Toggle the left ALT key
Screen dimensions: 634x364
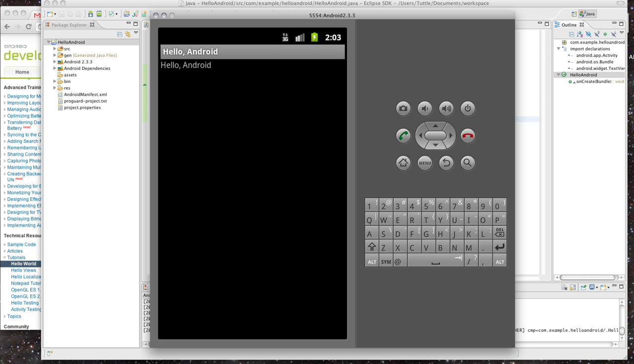(371, 261)
